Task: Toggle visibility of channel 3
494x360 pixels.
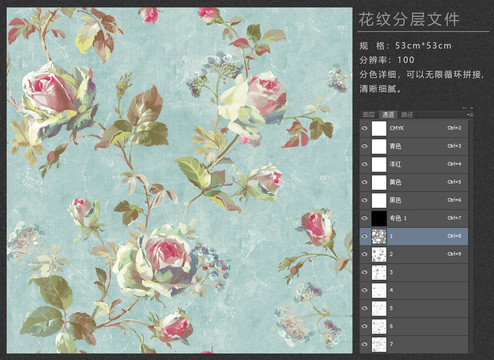Action: [x=365, y=272]
